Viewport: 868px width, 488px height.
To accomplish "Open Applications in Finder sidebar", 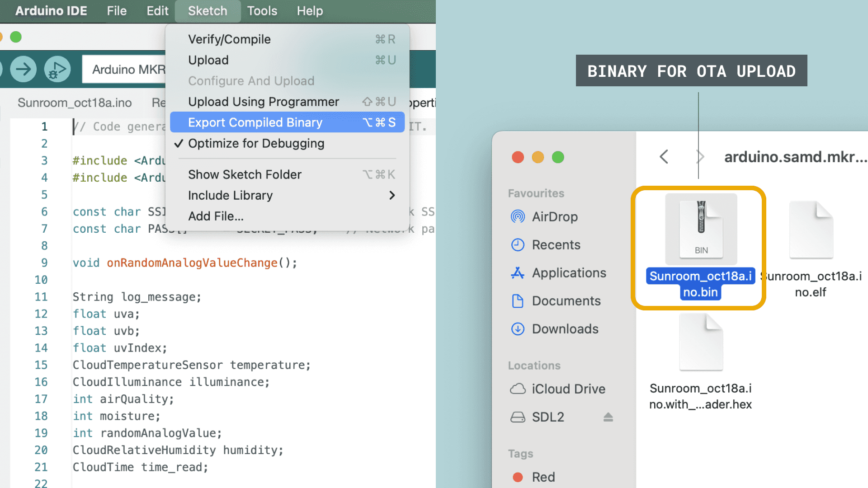I will click(x=569, y=273).
